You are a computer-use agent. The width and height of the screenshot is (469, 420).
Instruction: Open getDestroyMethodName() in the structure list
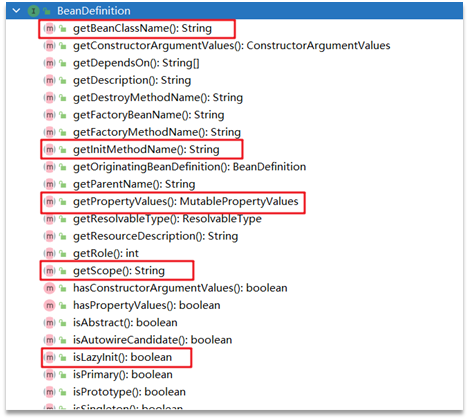click(x=158, y=98)
